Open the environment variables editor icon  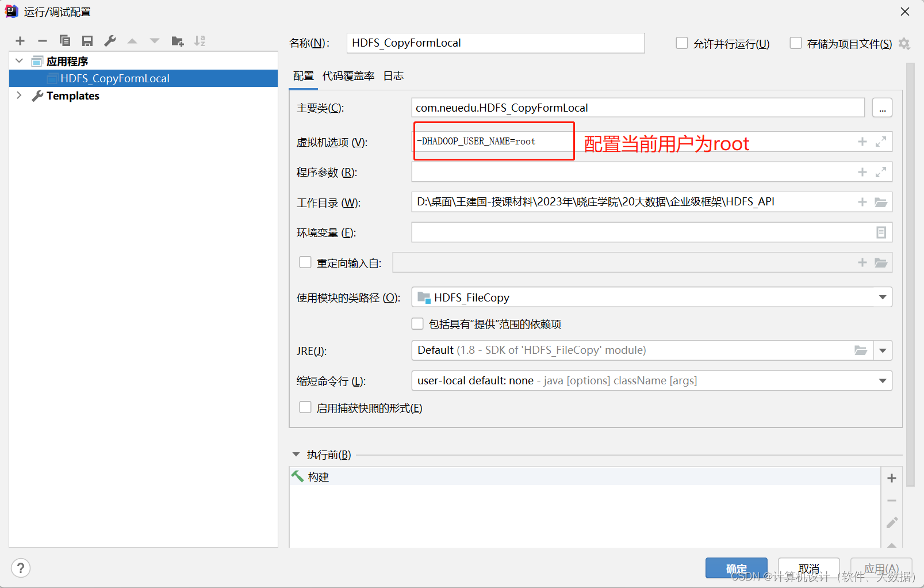click(881, 232)
